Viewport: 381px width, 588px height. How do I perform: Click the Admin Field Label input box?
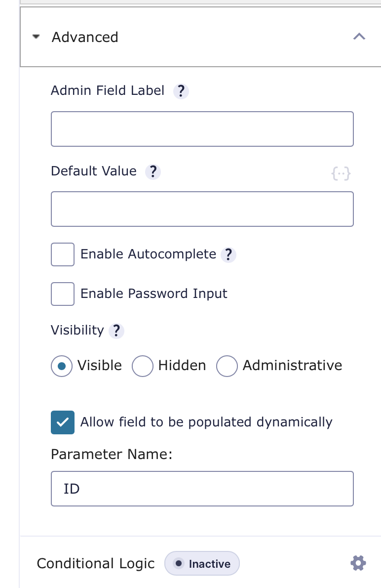click(x=202, y=128)
